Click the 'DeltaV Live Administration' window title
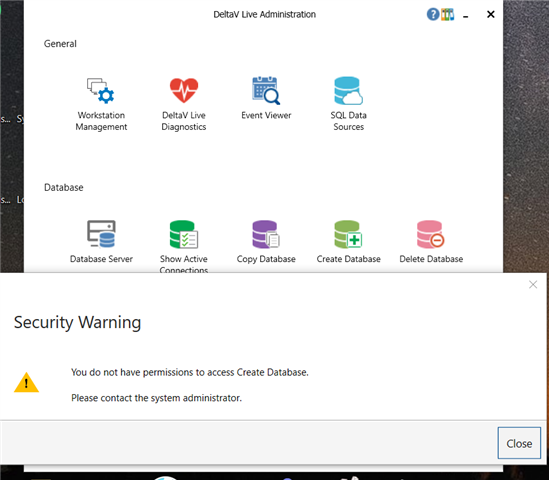549x480 pixels. tap(265, 14)
